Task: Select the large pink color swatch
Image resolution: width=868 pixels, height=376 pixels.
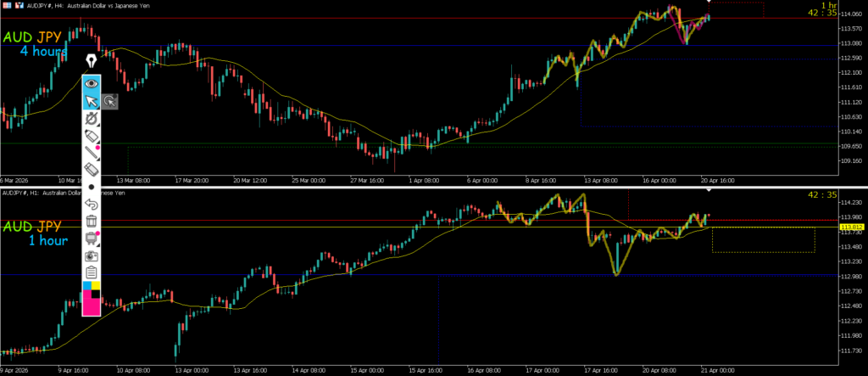Action: (91, 307)
